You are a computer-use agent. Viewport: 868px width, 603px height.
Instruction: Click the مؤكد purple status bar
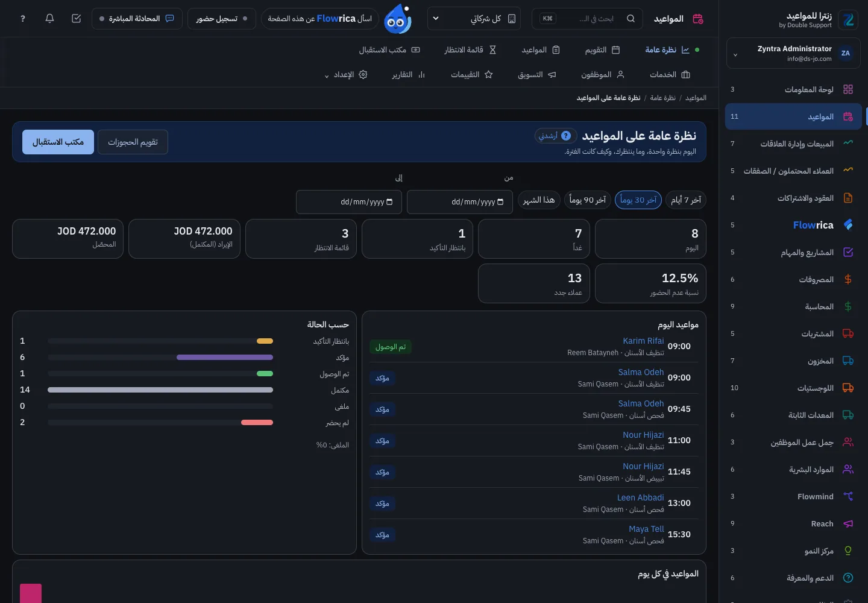(225, 357)
